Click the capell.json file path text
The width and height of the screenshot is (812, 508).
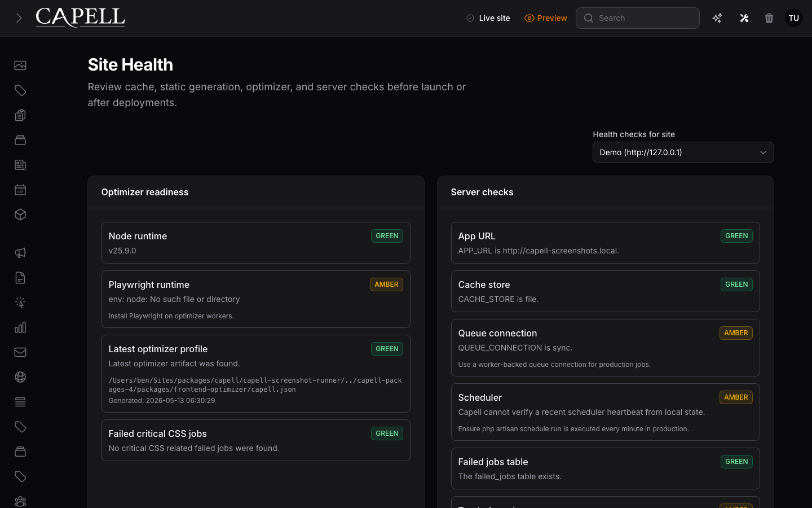tap(255, 385)
